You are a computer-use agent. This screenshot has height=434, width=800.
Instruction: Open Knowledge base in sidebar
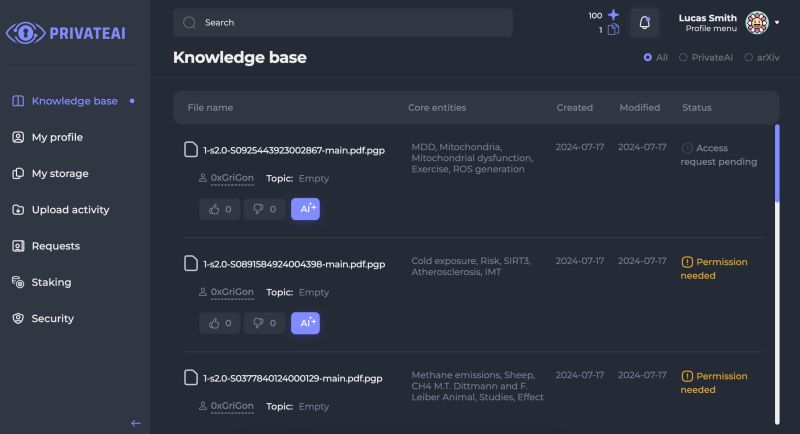point(74,101)
